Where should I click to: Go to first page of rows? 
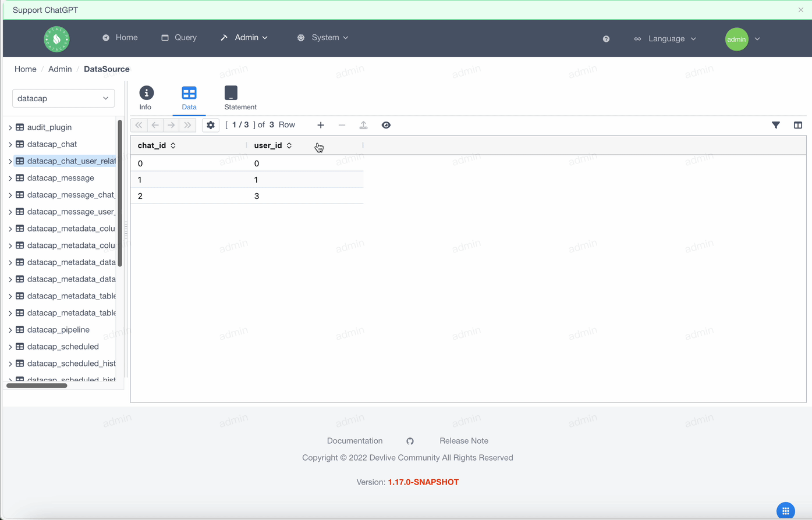point(139,125)
